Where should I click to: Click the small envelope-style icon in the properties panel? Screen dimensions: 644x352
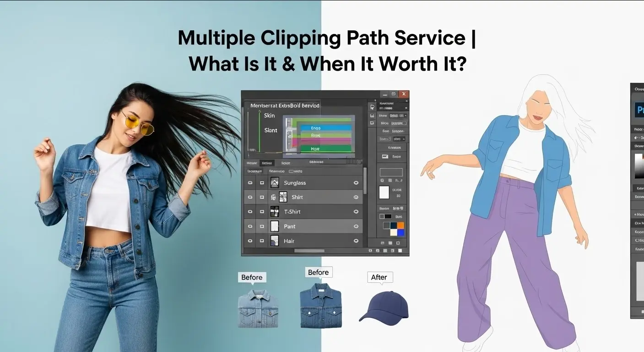coord(385,155)
